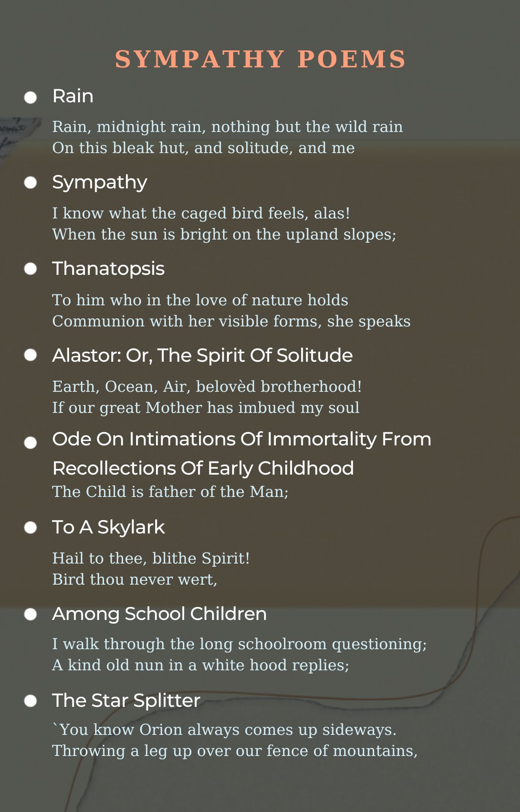Click the bullet beside Ode On Intimations
This screenshot has width=520, height=812.
pos(30,443)
